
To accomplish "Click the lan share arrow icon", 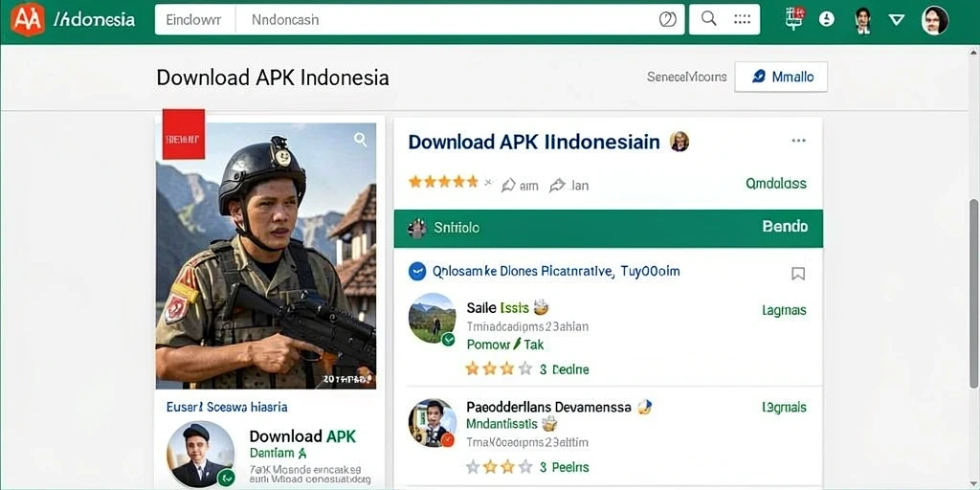I will click(557, 185).
